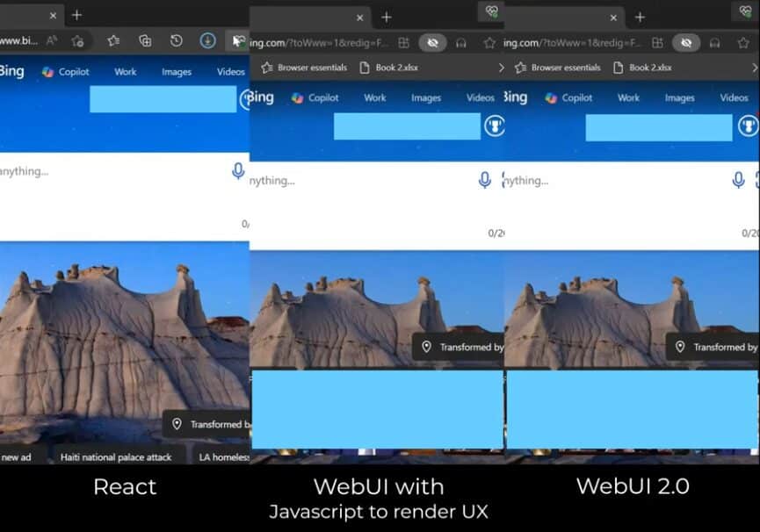Open a new tab in the React panel
Image resolution: width=760 pixels, height=532 pixels.
(76, 16)
